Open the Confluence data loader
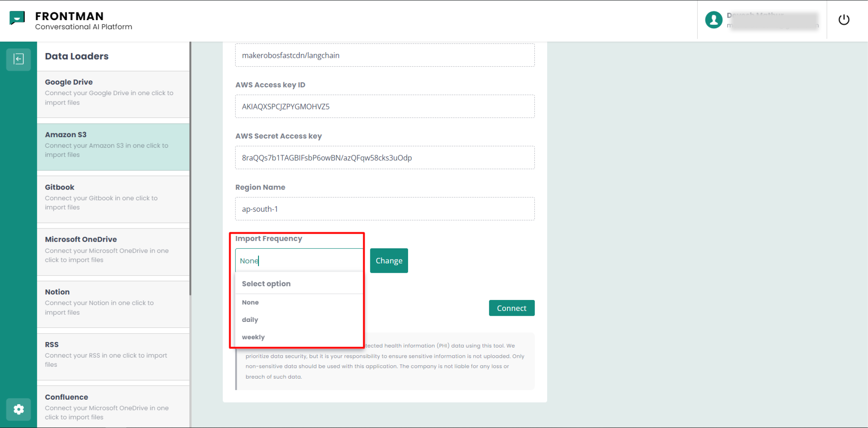 coord(113,407)
